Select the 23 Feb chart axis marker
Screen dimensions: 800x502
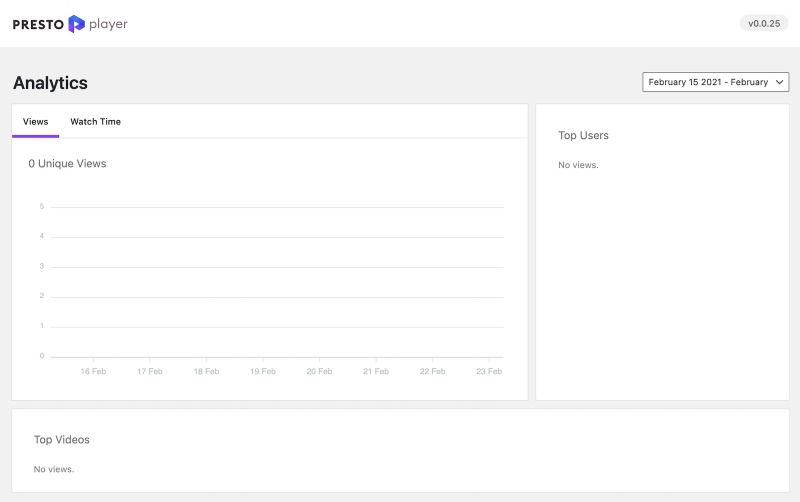[489, 371]
